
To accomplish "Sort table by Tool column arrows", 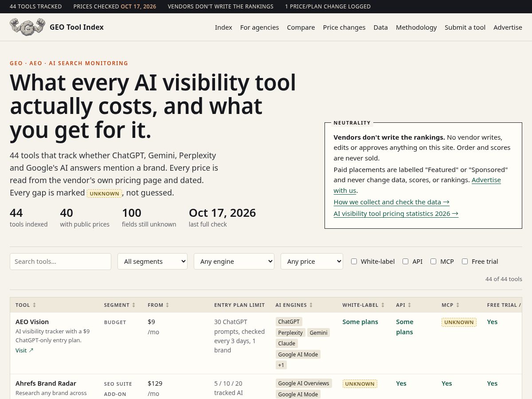I will click(35, 305).
